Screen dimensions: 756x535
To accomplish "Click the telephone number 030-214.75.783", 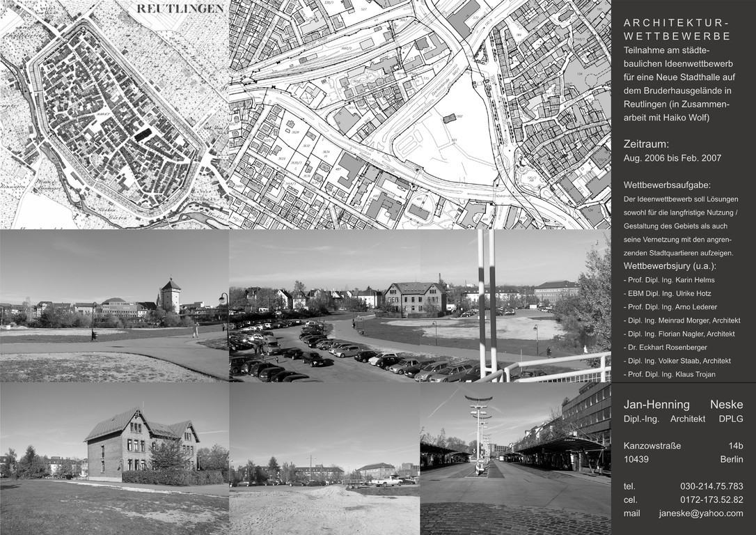I will (711, 486).
